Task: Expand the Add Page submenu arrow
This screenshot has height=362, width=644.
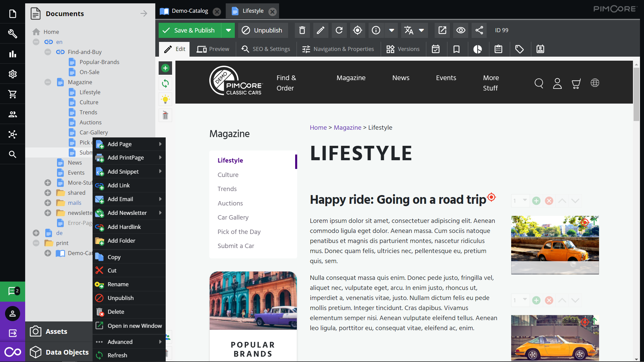Action: pyautogui.click(x=161, y=144)
